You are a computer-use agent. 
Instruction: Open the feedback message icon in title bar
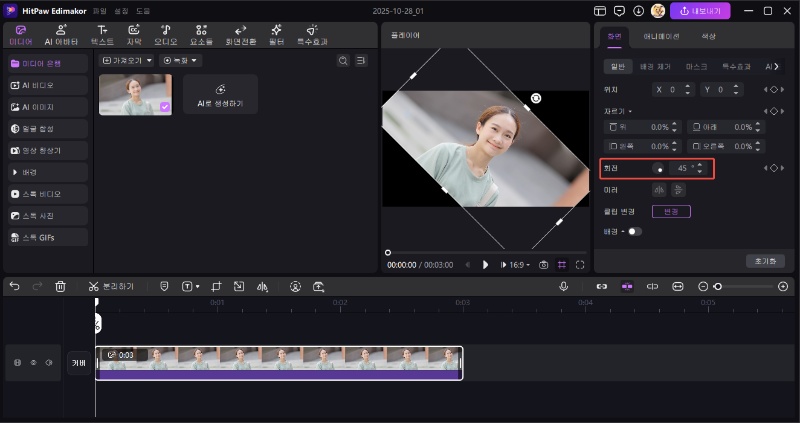[x=619, y=11]
